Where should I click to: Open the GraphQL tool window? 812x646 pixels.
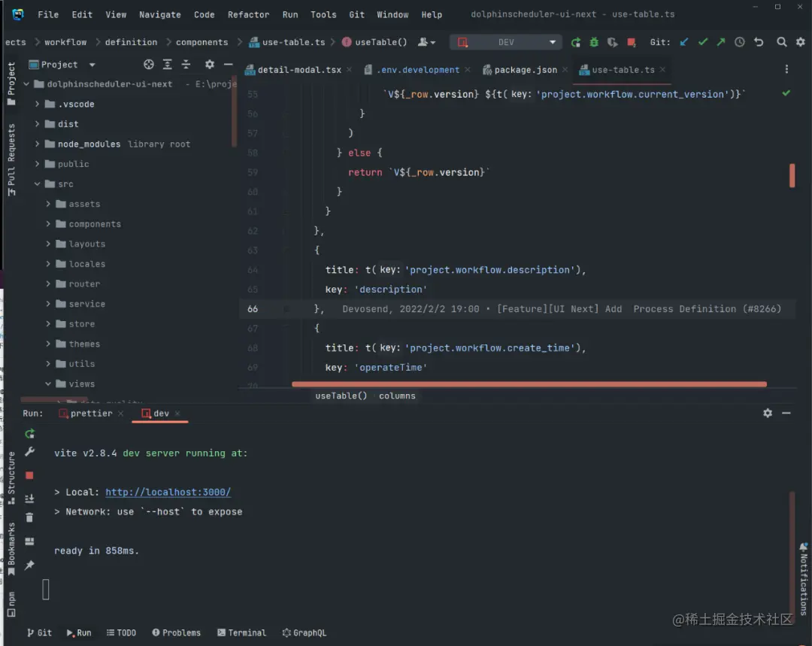(304, 632)
